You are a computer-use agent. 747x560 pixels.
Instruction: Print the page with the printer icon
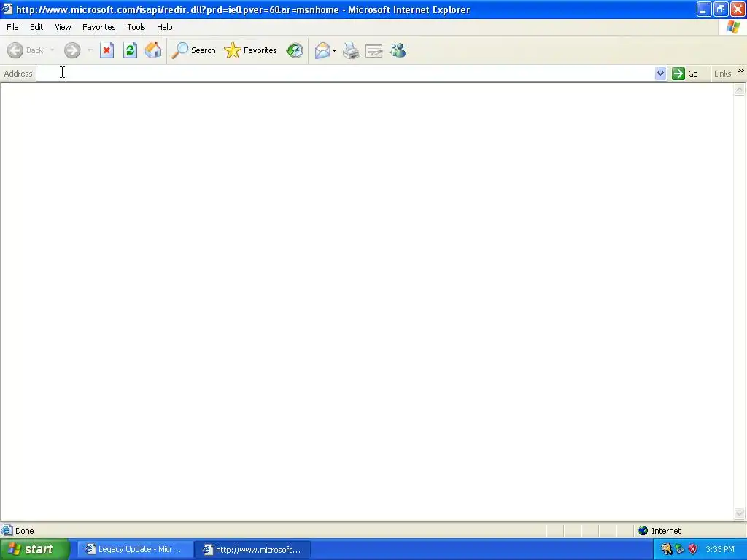click(351, 50)
